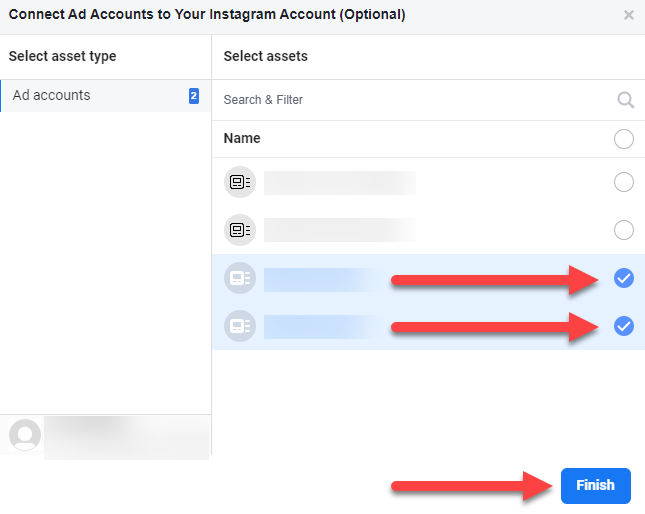Click the blurred user name at bottom-left

click(x=125, y=435)
